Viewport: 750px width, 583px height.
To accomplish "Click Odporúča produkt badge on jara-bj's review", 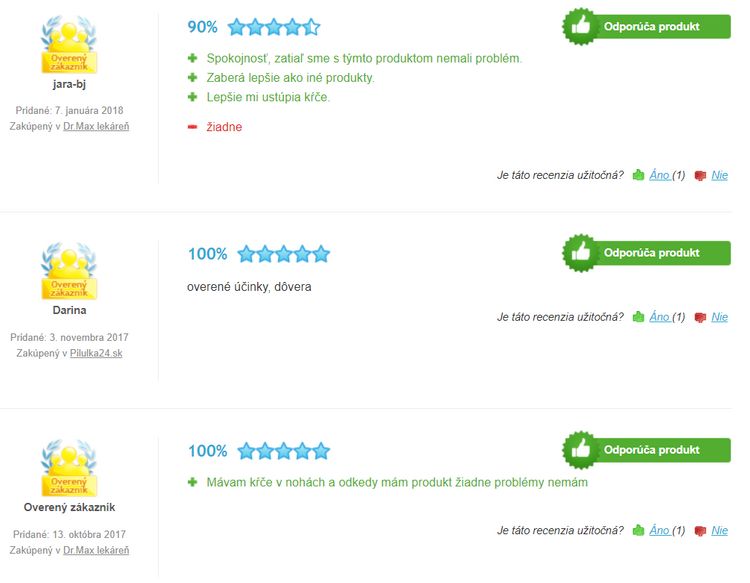I will [647, 26].
